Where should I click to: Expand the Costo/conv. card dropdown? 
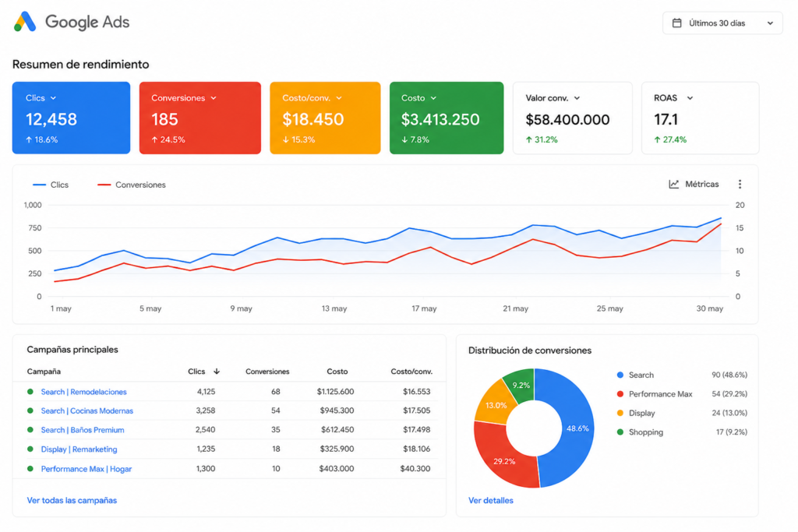click(339, 98)
